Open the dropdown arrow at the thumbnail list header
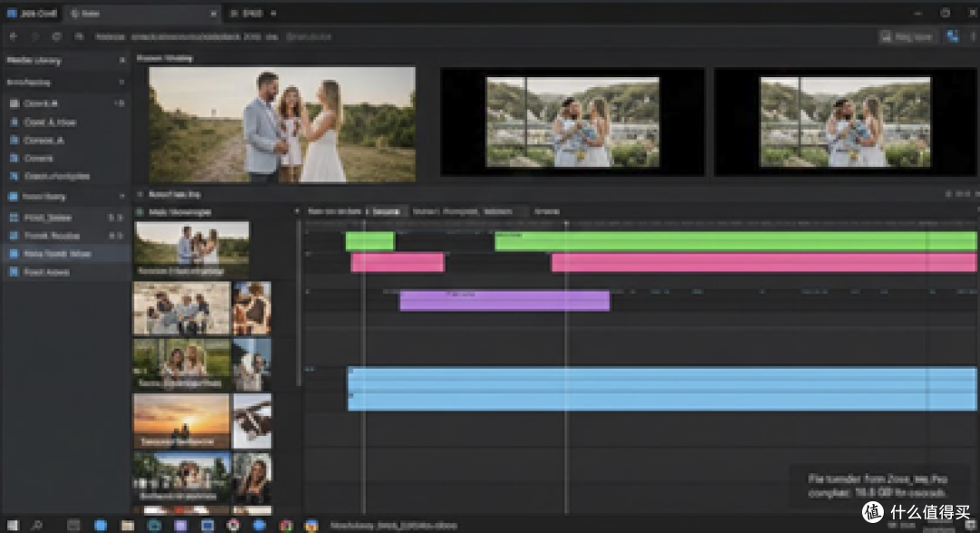Screen dimensions: 980x533 296,212
